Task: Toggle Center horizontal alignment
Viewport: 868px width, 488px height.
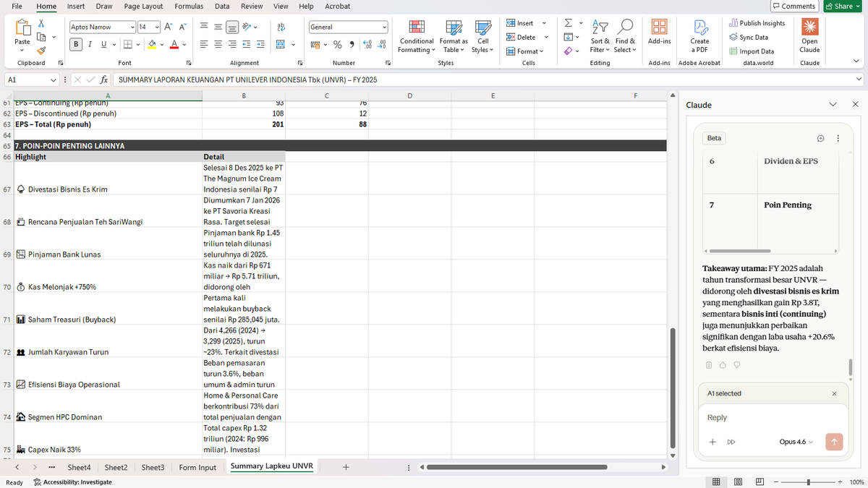Action: coord(218,44)
